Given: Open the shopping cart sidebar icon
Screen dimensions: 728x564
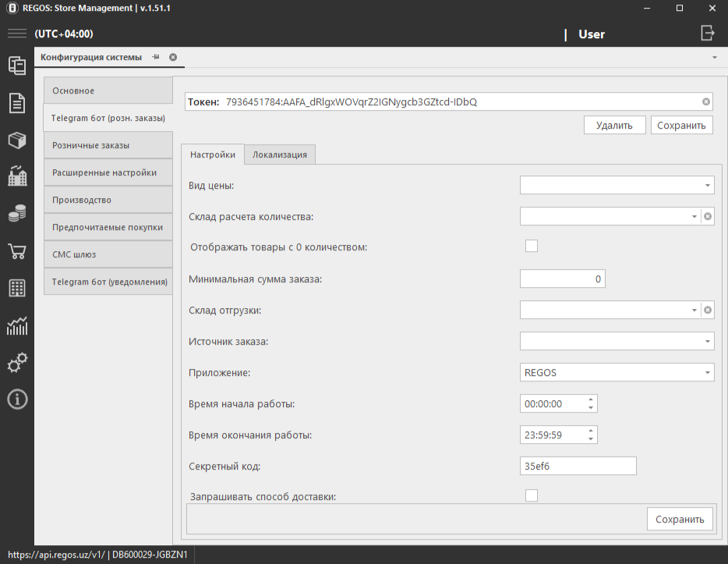Looking at the screenshot, I should click(x=16, y=250).
